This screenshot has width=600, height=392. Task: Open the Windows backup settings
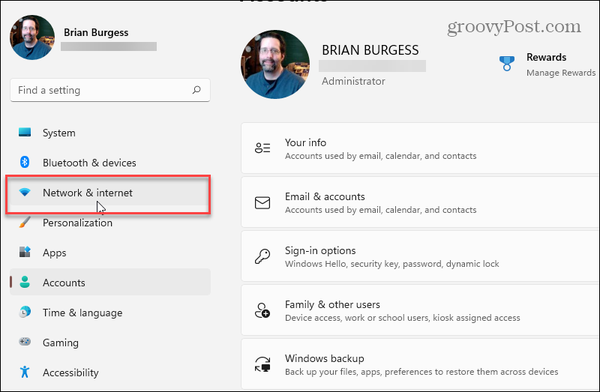420,364
